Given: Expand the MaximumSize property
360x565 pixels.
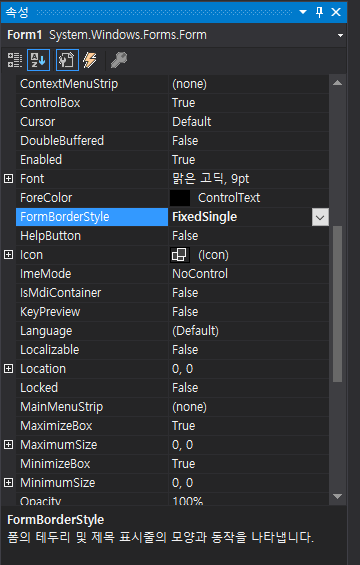Looking at the screenshot, I should pyautogui.click(x=9, y=445).
